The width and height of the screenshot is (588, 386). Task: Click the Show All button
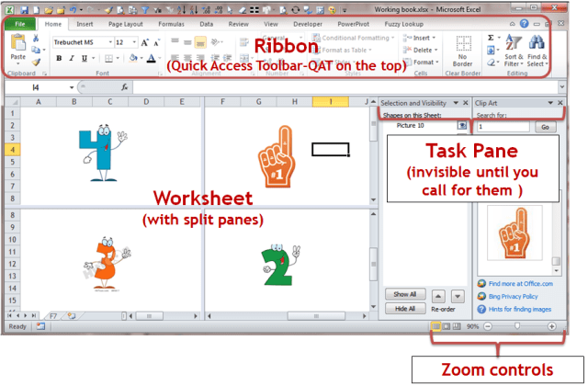point(405,294)
